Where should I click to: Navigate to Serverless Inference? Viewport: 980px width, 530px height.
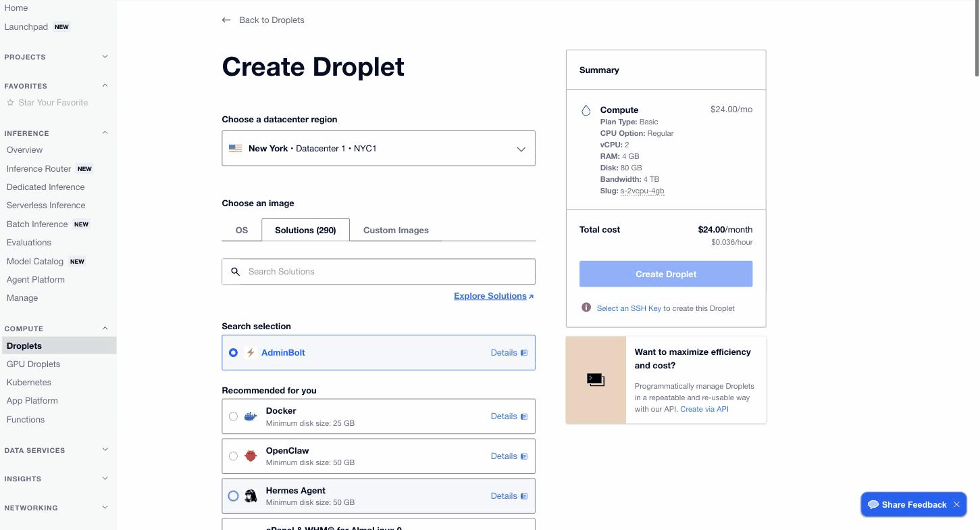pos(46,206)
